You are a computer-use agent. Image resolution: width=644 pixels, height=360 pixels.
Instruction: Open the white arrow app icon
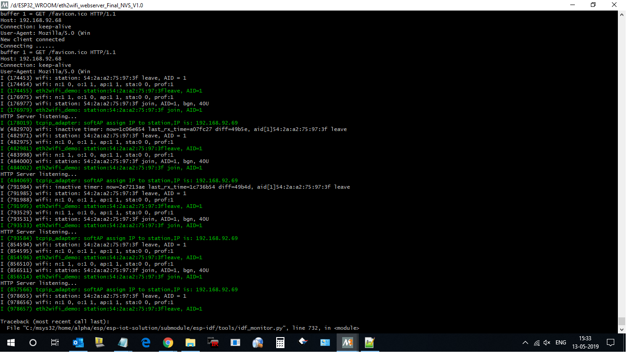[303, 341]
